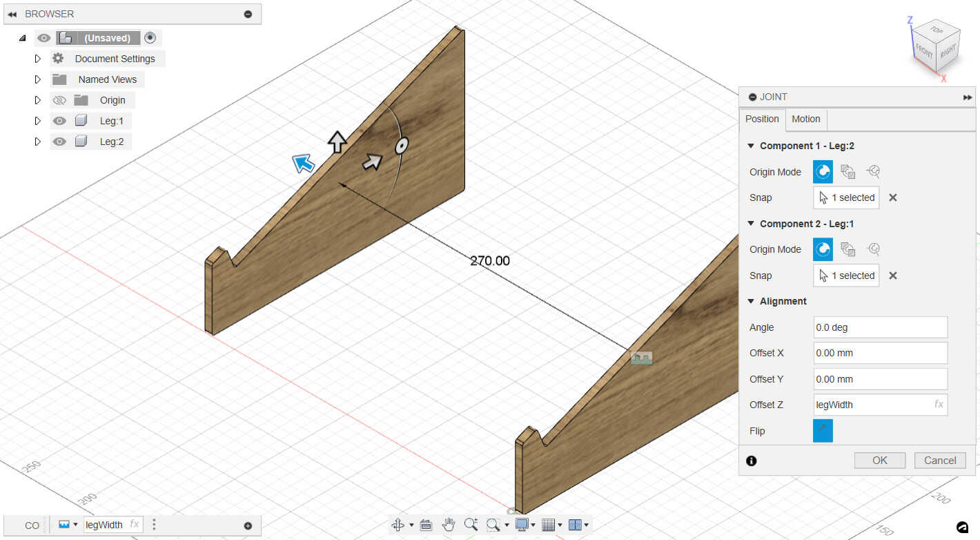Select Simple origin mode for Component 1
This screenshot has width=980, height=540.
(x=823, y=172)
